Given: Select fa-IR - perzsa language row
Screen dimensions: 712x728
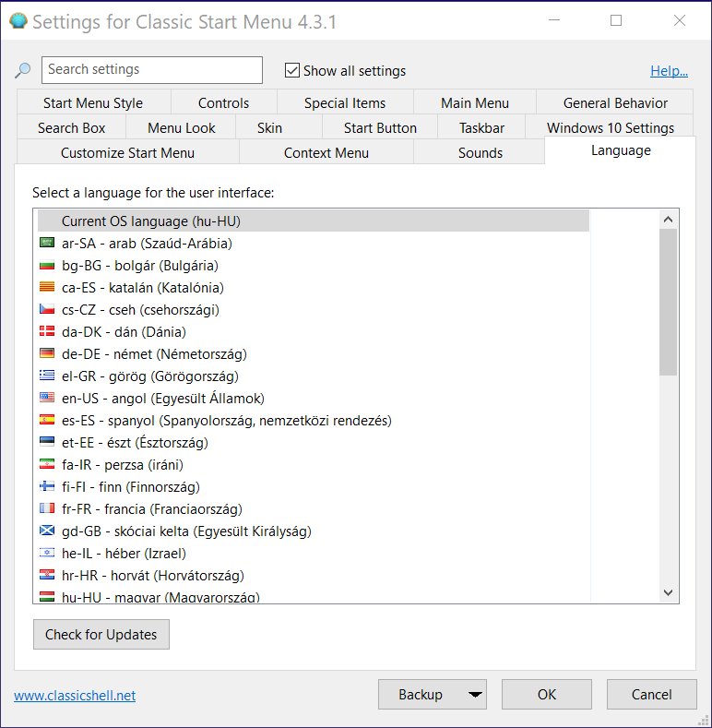Looking at the screenshot, I should click(314, 464).
